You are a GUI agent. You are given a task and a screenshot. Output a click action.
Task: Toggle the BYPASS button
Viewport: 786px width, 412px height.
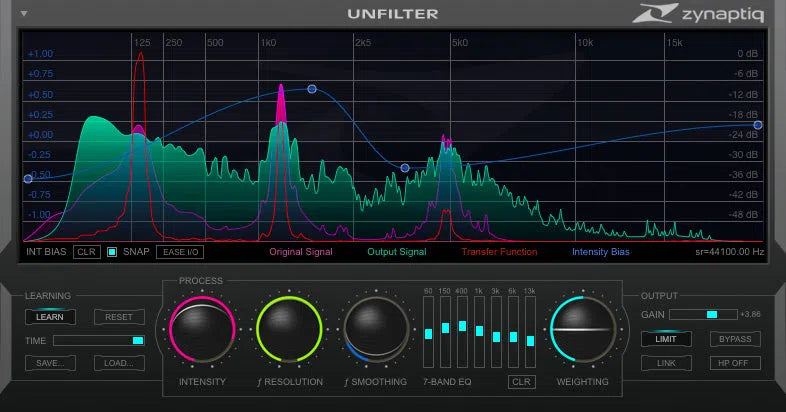pyautogui.click(x=735, y=339)
